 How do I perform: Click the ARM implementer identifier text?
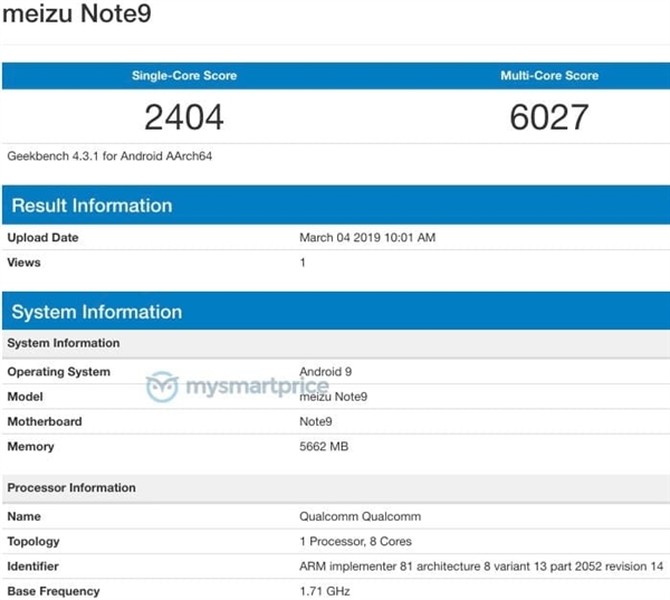481,567
